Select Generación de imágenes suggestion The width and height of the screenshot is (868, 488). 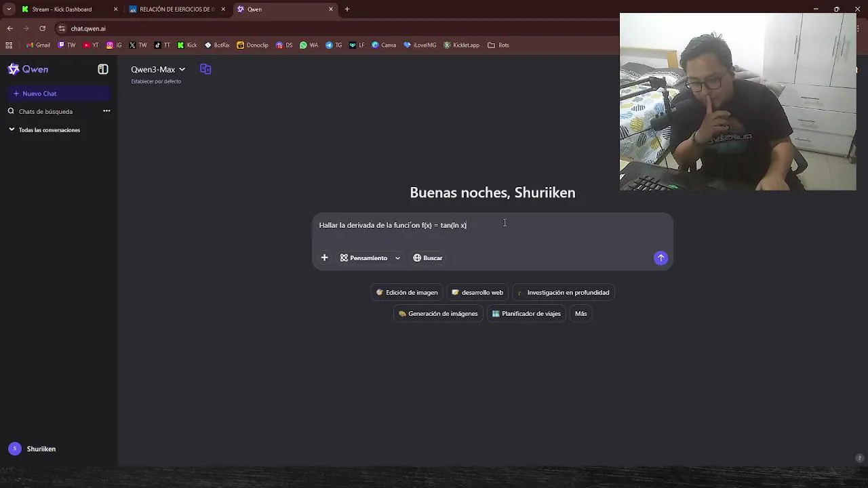click(438, 314)
